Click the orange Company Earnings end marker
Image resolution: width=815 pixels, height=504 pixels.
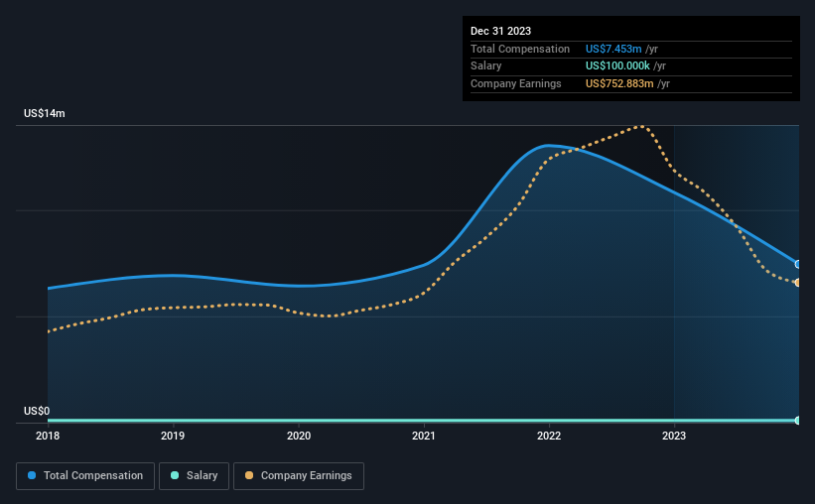click(798, 283)
